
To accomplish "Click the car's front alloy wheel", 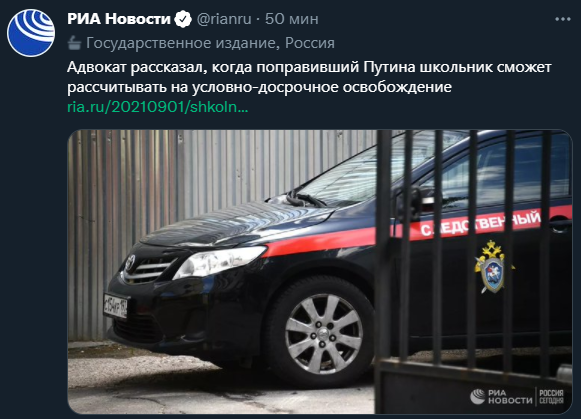I will tap(323, 334).
